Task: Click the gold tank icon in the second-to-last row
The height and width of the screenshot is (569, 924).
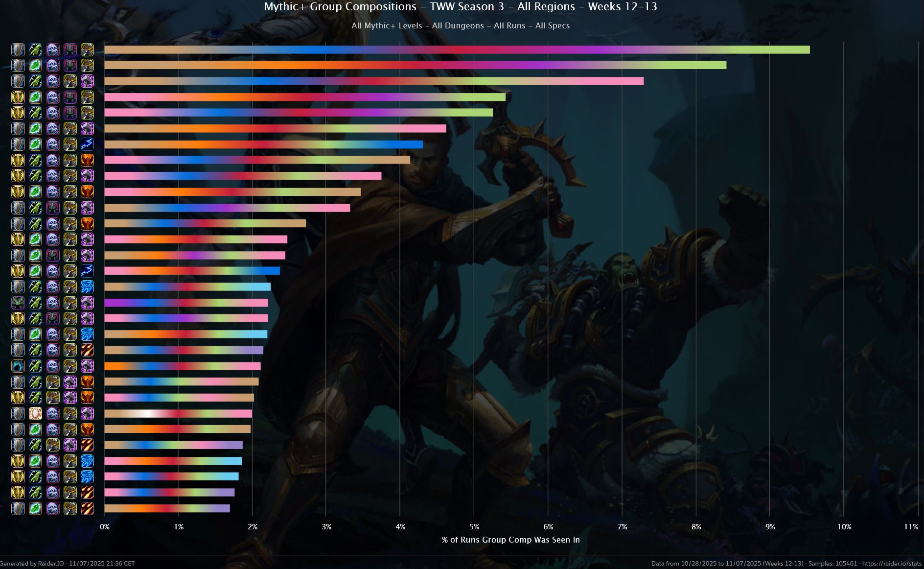Action: pyautogui.click(x=18, y=492)
